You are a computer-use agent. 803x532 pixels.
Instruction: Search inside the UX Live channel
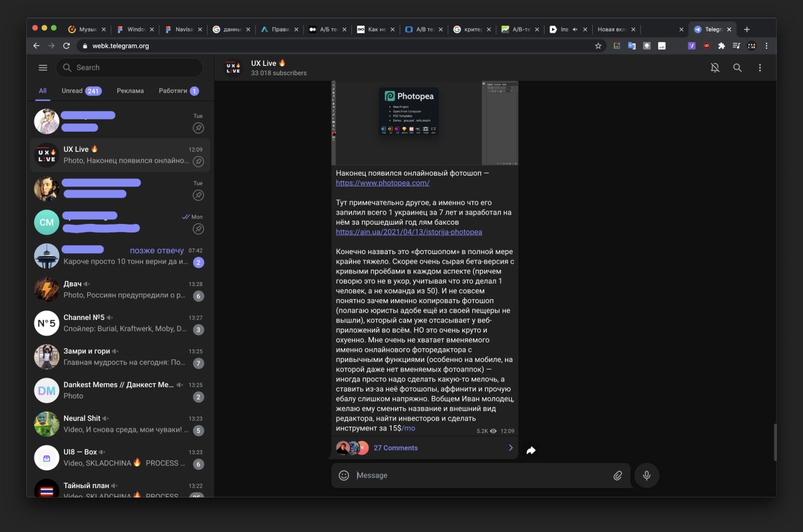click(x=737, y=68)
